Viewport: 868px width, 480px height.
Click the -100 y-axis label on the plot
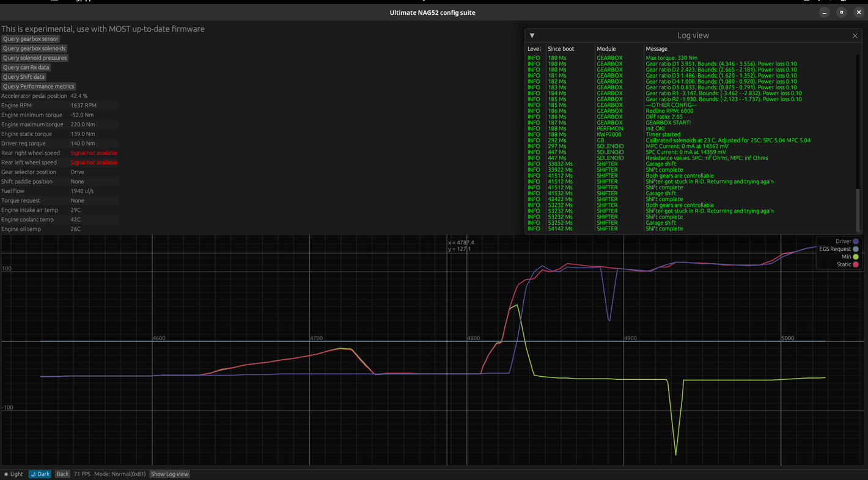tap(8, 408)
